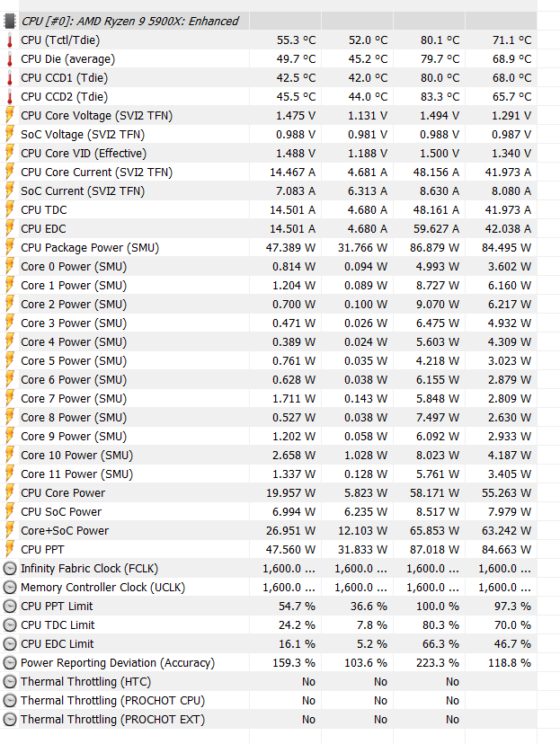The height and width of the screenshot is (744, 560).
Task: Click the lightning icon beside CPU PPT
Action: point(10,549)
